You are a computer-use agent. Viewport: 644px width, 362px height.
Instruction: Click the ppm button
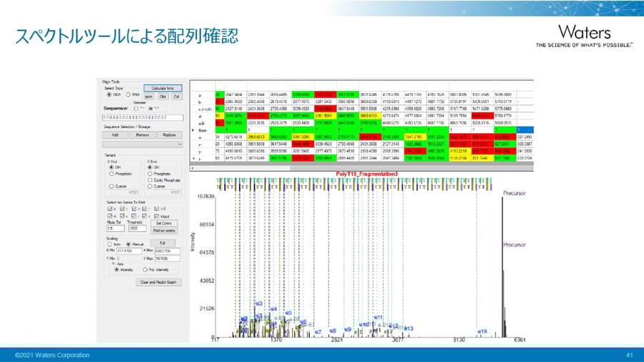pos(149,97)
